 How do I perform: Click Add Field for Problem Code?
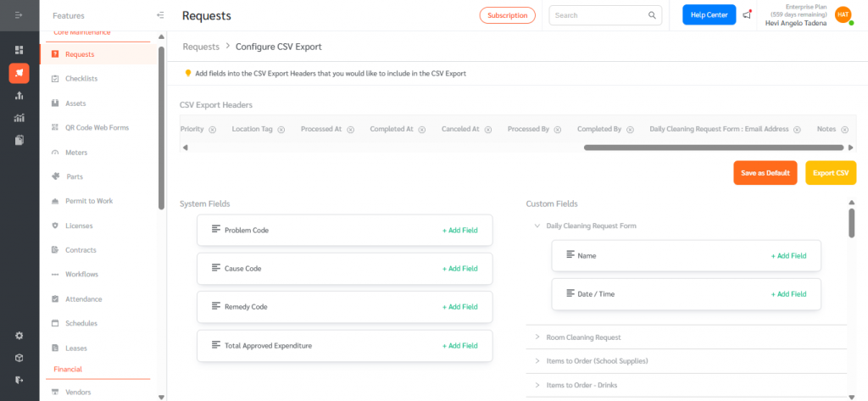[459, 231]
